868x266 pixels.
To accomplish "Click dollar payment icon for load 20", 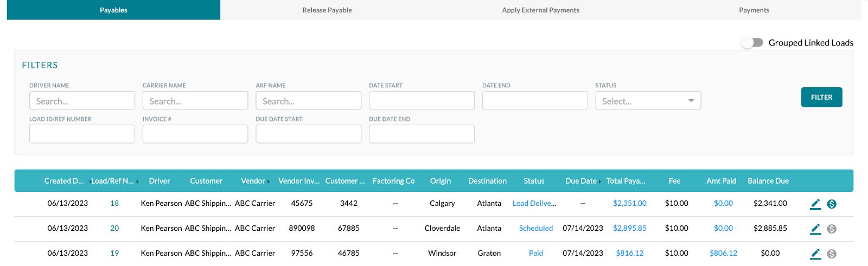I will click(x=832, y=229).
